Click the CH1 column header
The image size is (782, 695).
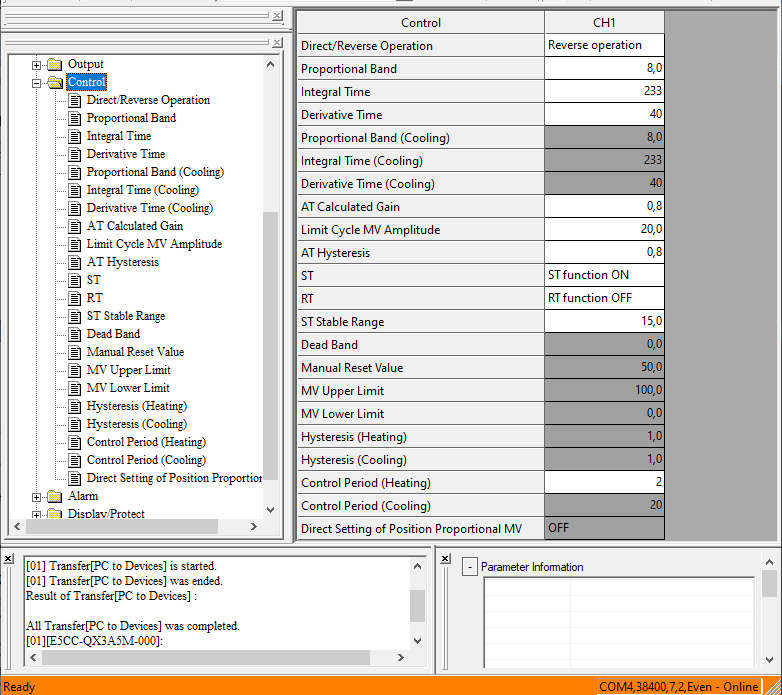[x=604, y=22]
